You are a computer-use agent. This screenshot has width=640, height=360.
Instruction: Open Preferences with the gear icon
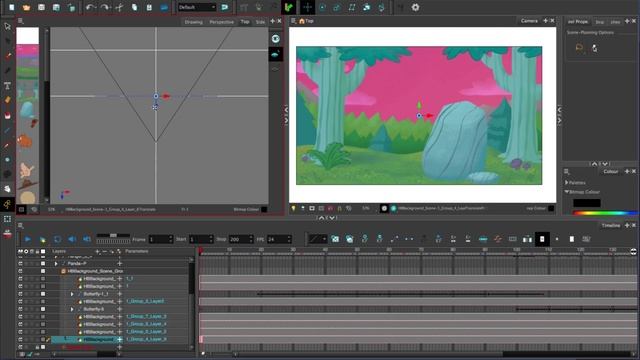415,7
